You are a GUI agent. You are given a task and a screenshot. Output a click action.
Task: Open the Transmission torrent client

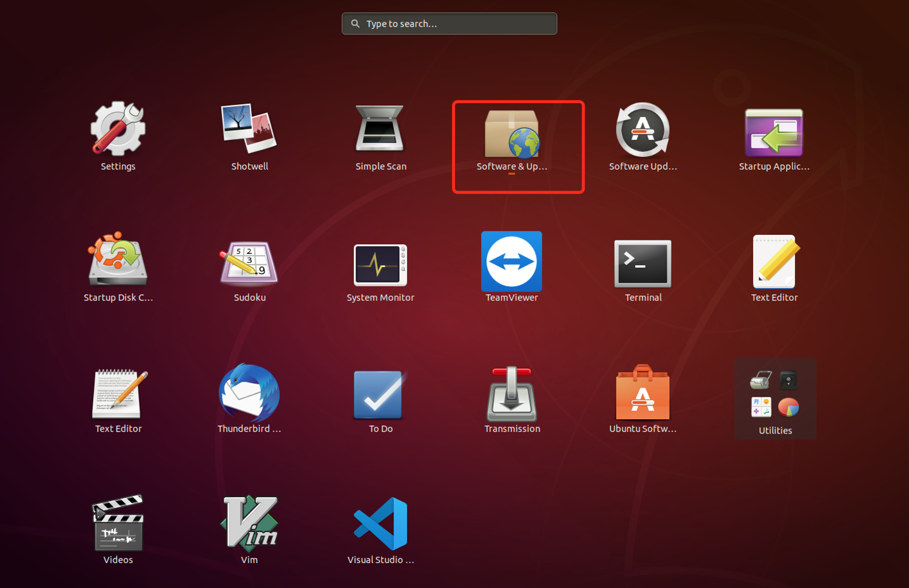click(511, 395)
